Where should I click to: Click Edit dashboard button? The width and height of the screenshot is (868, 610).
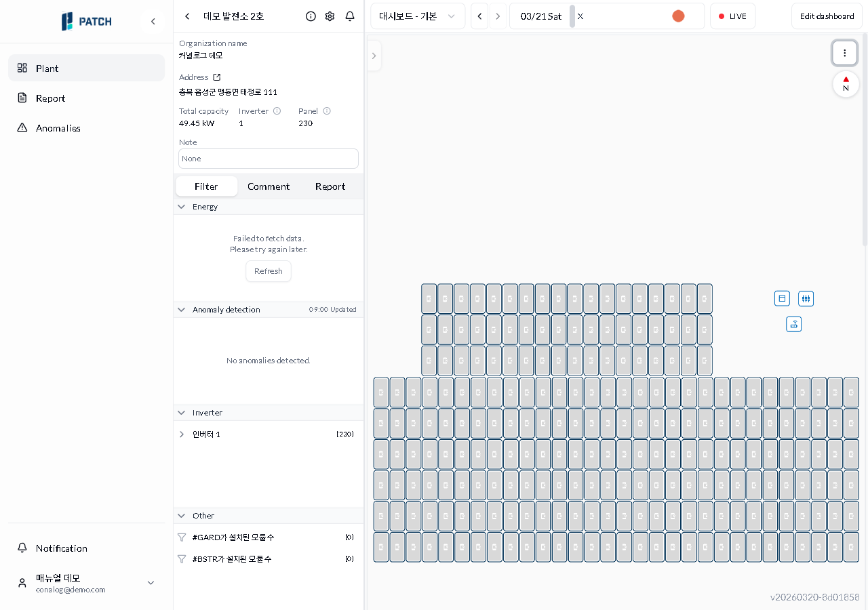click(x=827, y=16)
